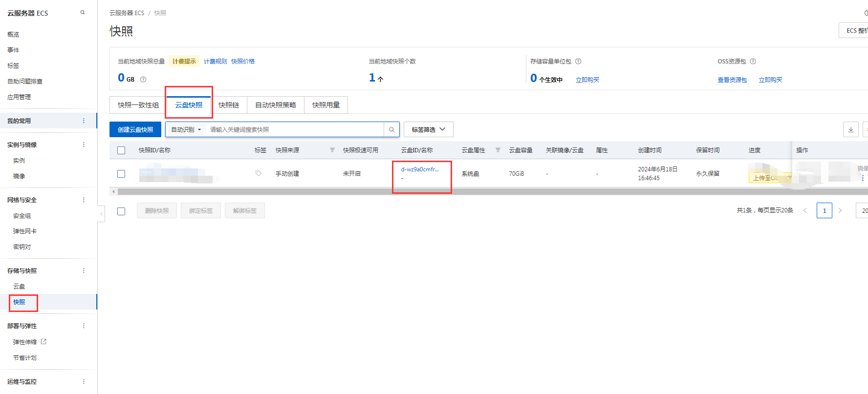Collapse the sidebar with the handle arrow
The image size is (868, 394).
[x=101, y=214]
